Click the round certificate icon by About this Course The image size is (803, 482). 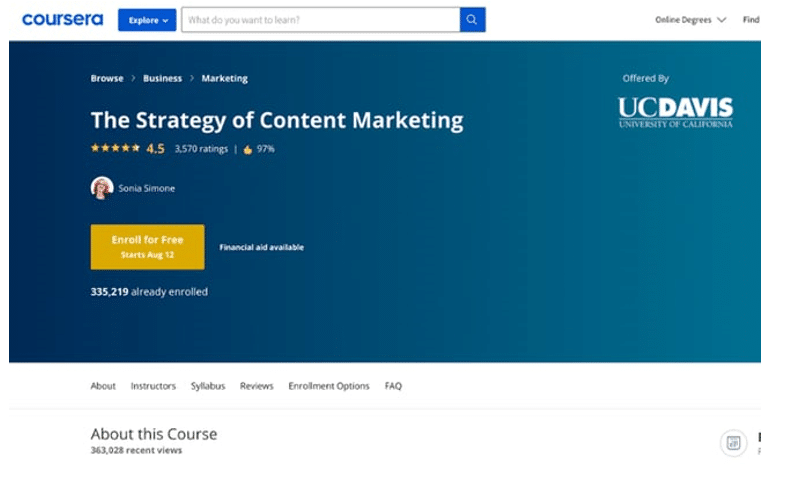tap(733, 443)
